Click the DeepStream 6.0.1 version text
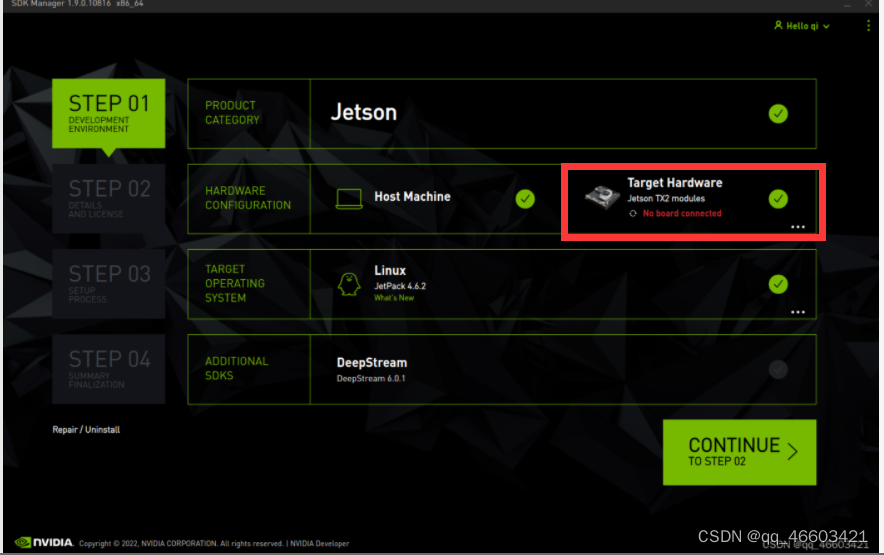 pyautogui.click(x=371, y=378)
